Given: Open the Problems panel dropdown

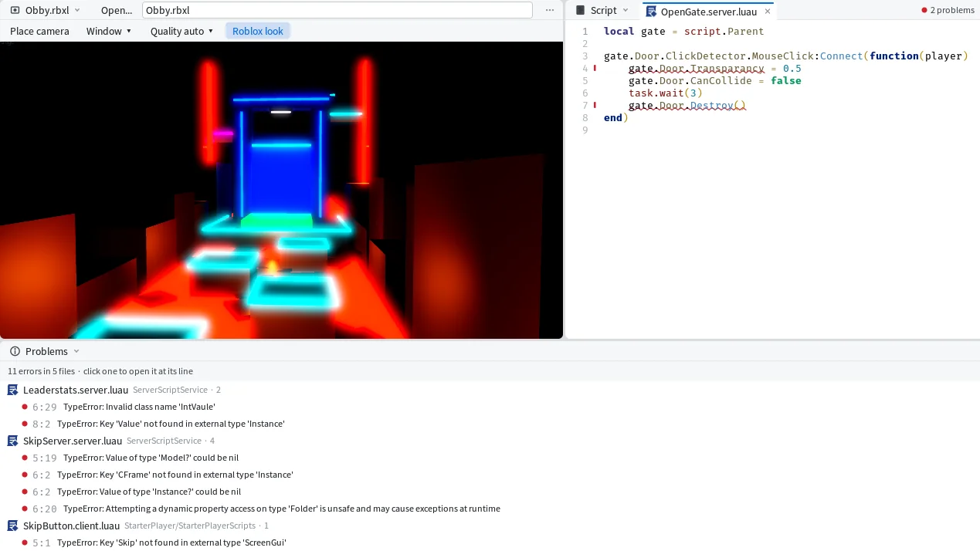Looking at the screenshot, I should coord(76,351).
